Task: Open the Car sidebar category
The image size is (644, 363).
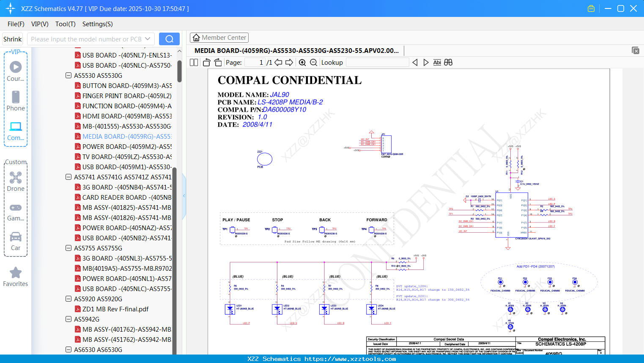Action: [x=16, y=241]
